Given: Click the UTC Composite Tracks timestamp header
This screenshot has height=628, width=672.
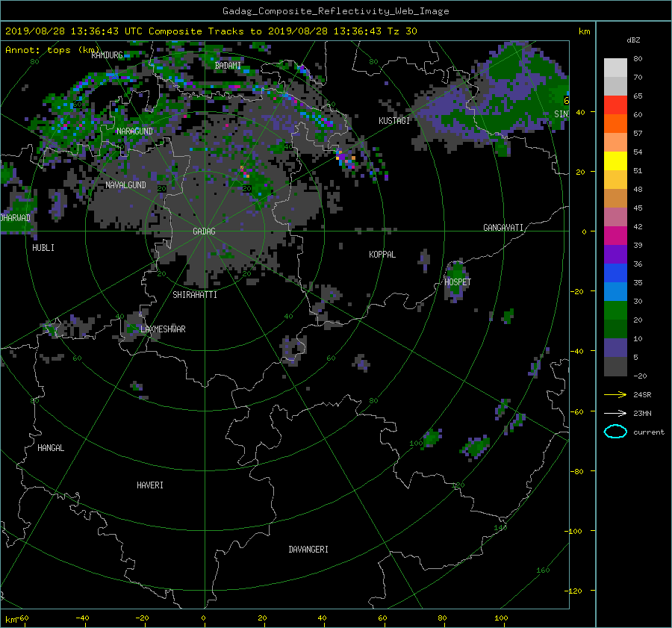Looking at the screenshot, I should click(x=211, y=31).
